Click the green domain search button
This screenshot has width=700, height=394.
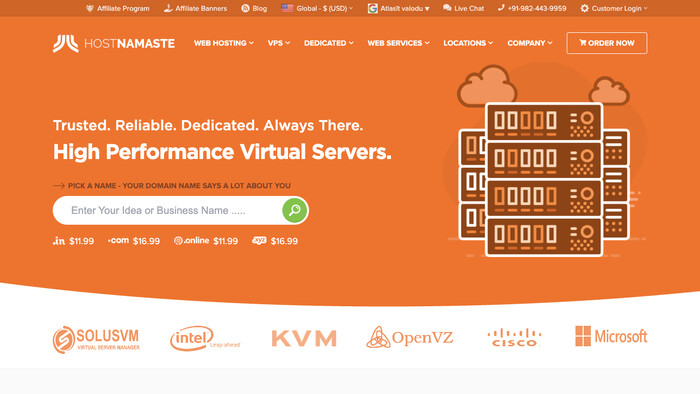(x=295, y=210)
